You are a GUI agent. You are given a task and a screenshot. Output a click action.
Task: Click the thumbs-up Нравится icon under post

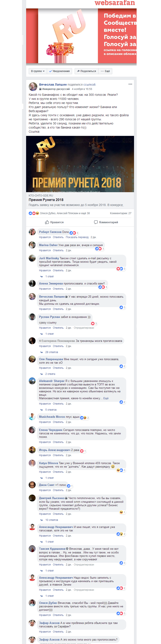coord(47,222)
